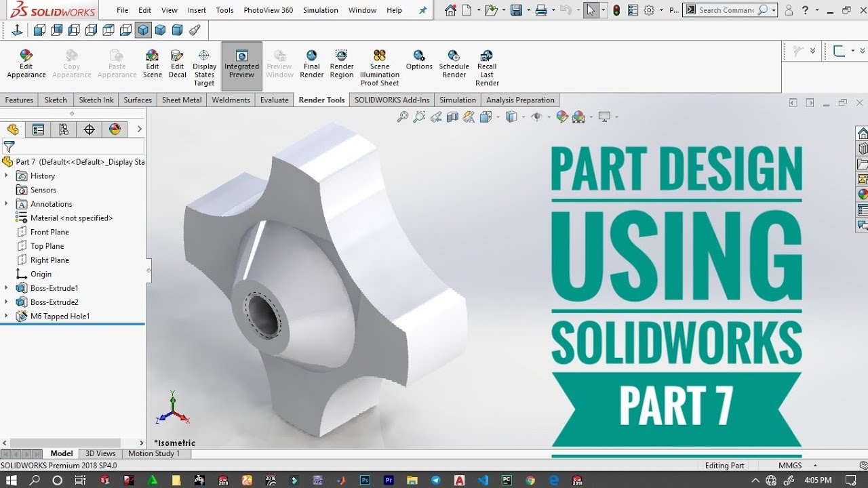Screen dimensions: 868x488
Task: Open the Motion Study 1 tab
Action: point(154,453)
